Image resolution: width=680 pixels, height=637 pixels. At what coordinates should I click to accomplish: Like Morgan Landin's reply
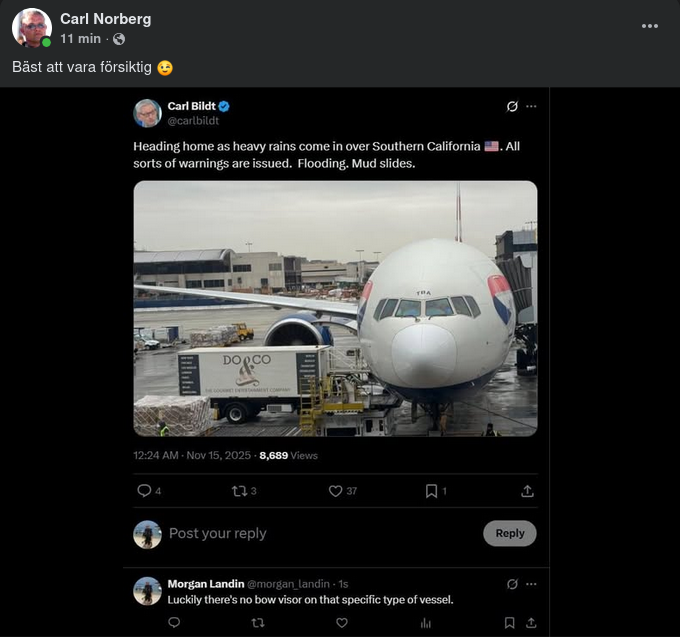pyautogui.click(x=342, y=623)
